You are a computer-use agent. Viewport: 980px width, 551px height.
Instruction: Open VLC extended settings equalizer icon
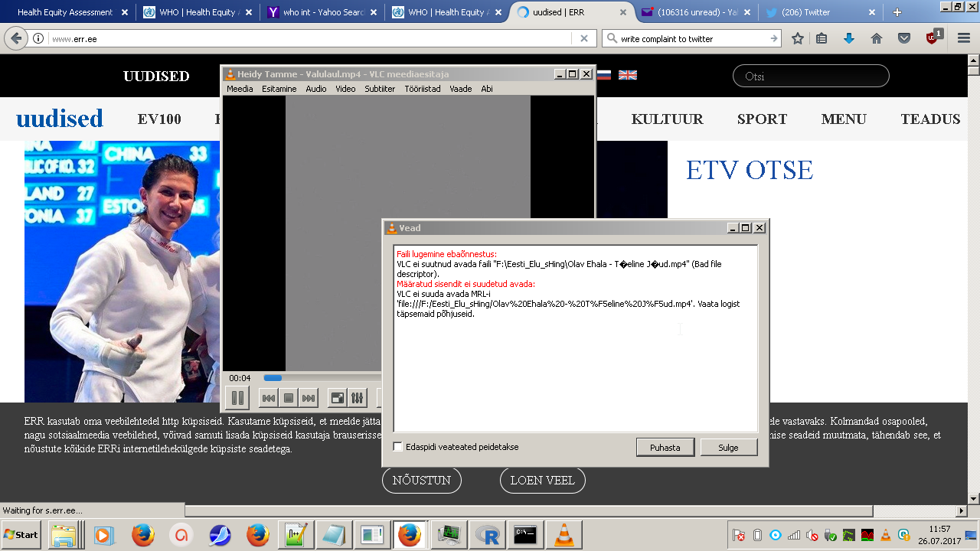point(358,398)
